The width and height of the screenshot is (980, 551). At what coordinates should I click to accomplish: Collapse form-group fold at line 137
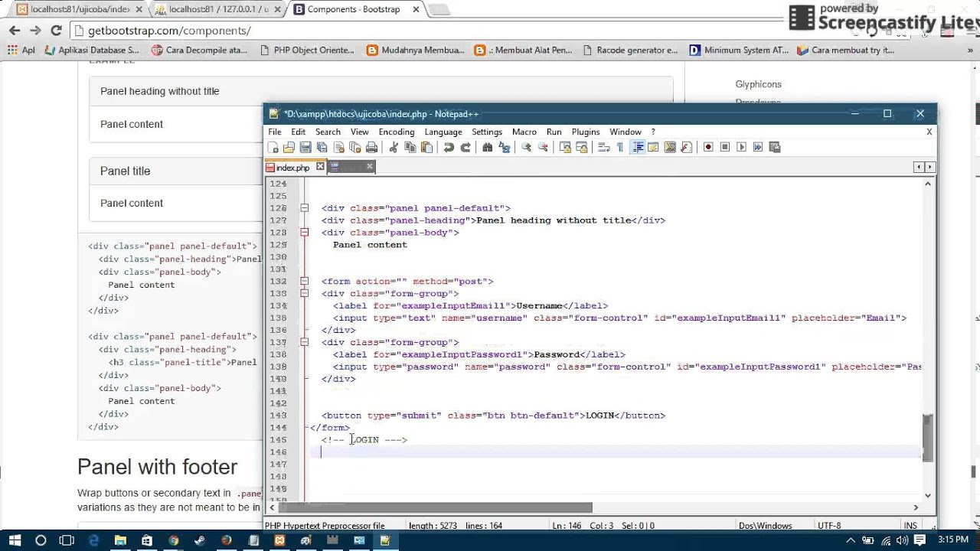304,342
